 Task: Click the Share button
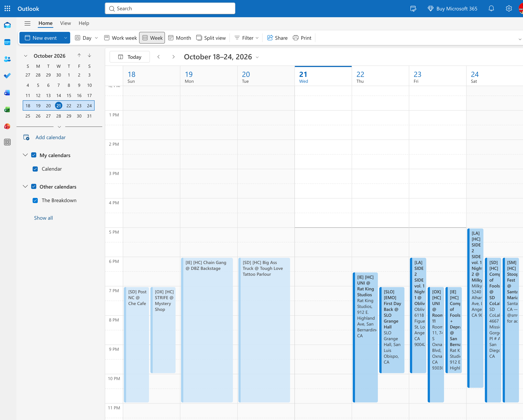(x=277, y=38)
